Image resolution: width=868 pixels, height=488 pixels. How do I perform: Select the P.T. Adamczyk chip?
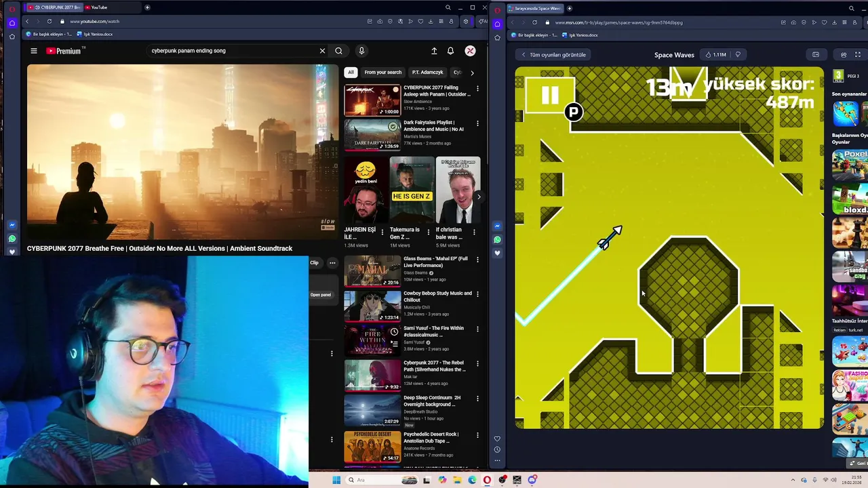click(427, 73)
